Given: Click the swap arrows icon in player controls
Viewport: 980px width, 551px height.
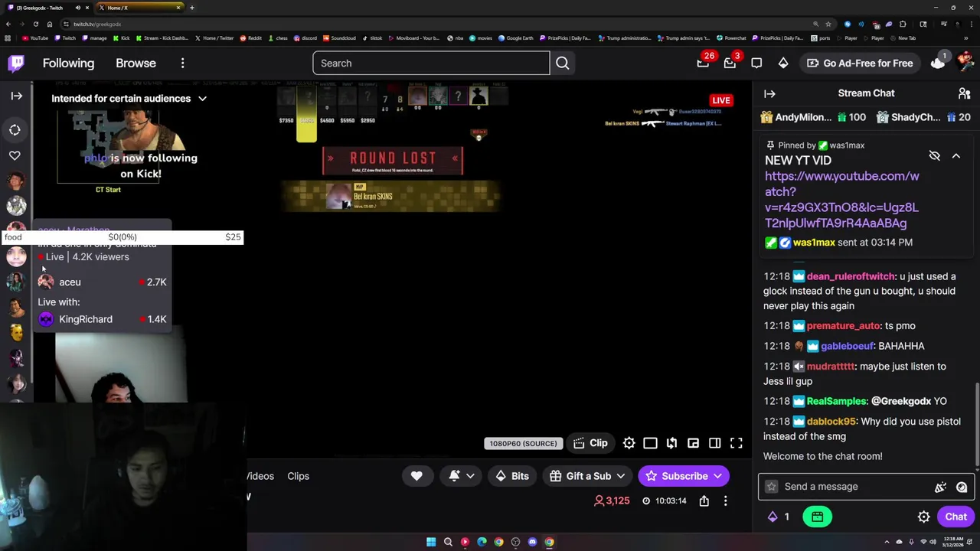Looking at the screenshot, I should [x=671, y=443].
